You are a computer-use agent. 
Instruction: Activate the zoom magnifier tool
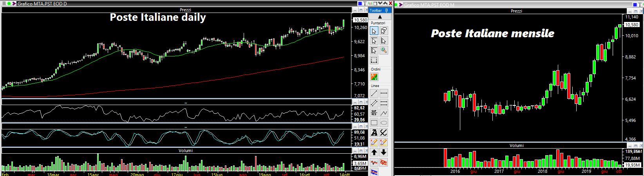pyautogui.click(x=384, y=50)
